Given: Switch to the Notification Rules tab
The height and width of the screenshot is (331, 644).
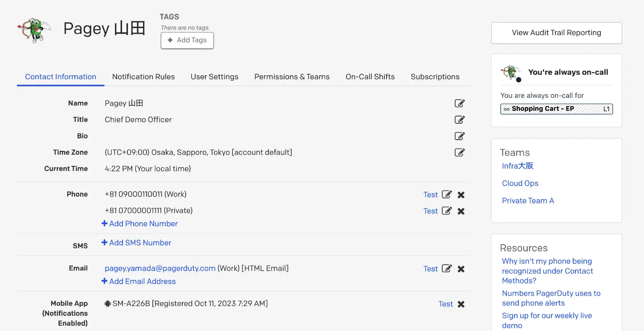Looking at the screenshot, I should (x=143, y=77).
